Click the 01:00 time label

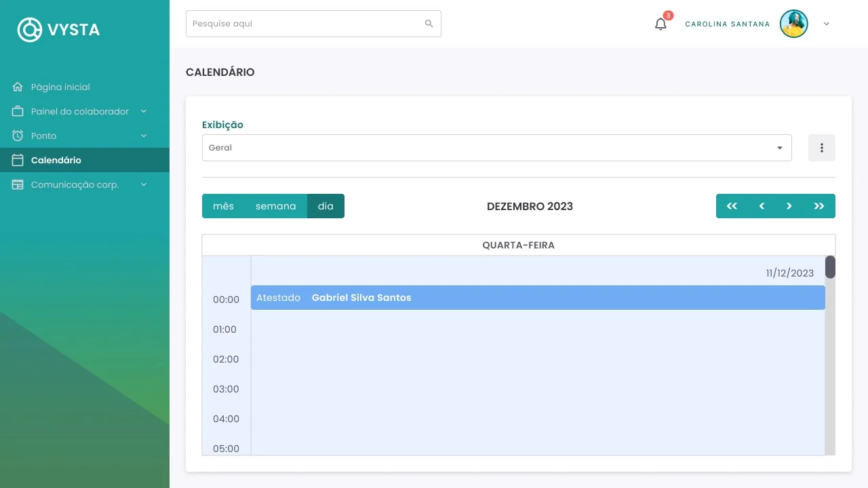click(226, 329)
